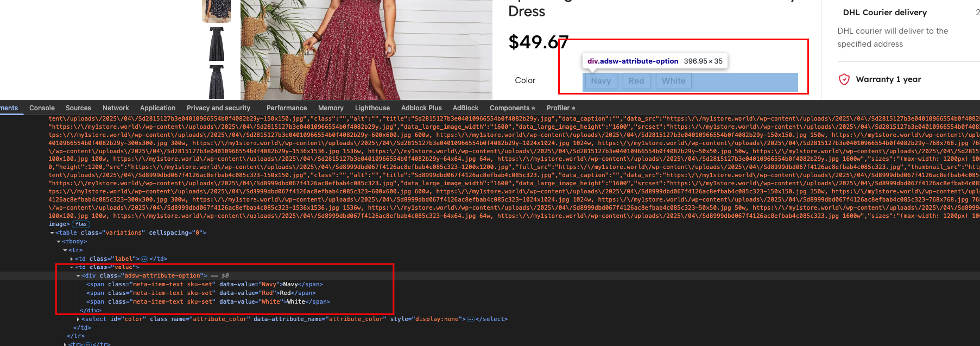Collapse the table variations node
The image size is (980, 346).
(x=52, y=233)
